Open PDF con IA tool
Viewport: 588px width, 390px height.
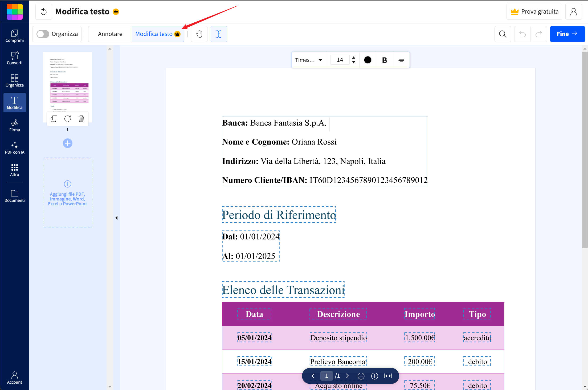pyautogui.click(x=14, y=148)
